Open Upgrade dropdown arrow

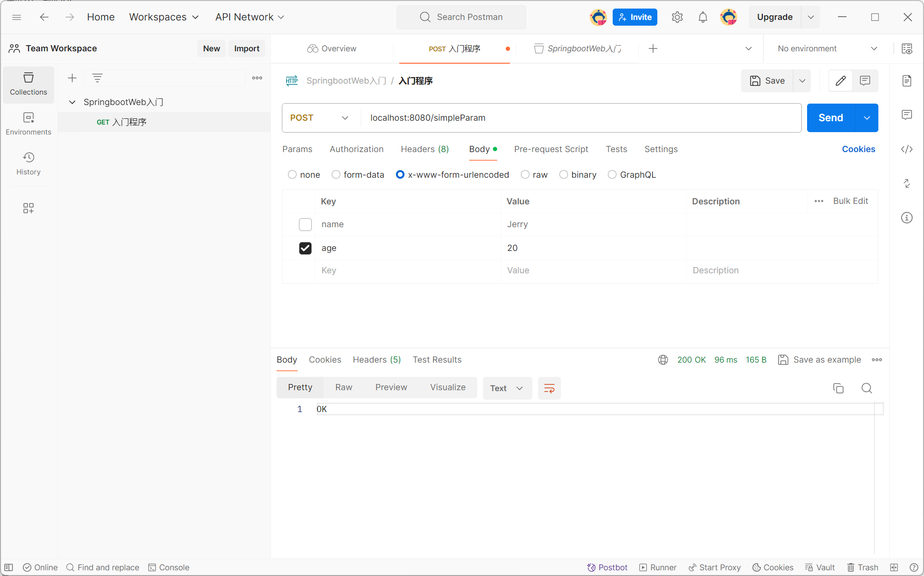811,17
